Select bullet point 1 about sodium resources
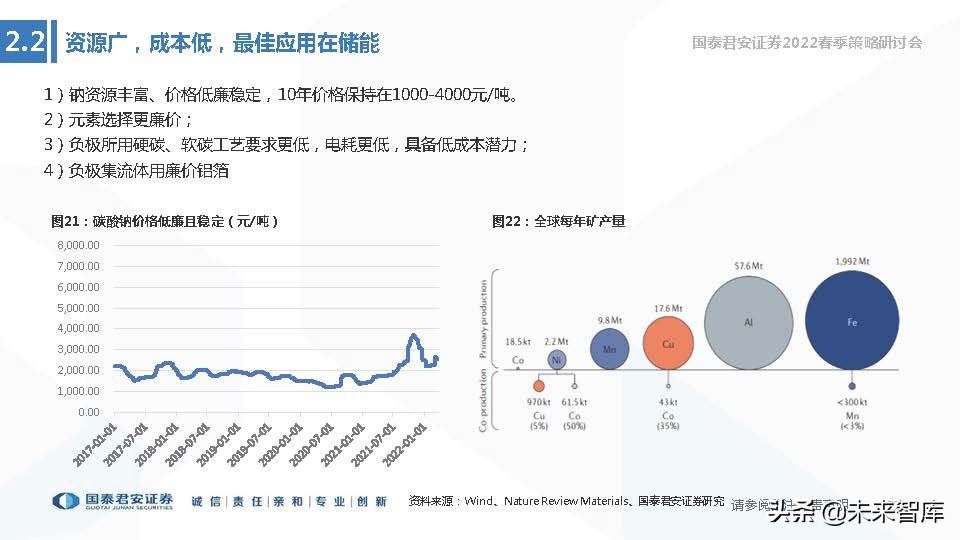The image size is (960, 540). click(281, 94)
